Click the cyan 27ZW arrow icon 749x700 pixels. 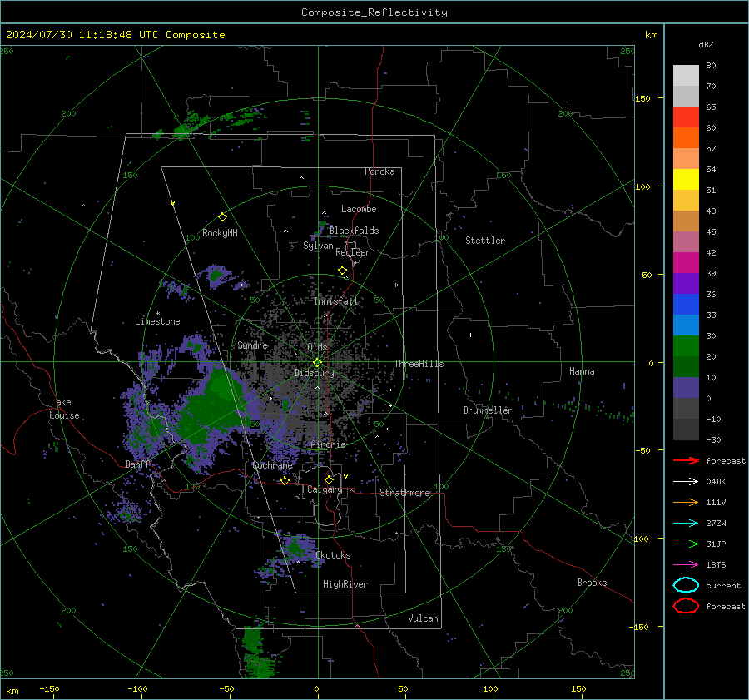(x=686, y=524)
